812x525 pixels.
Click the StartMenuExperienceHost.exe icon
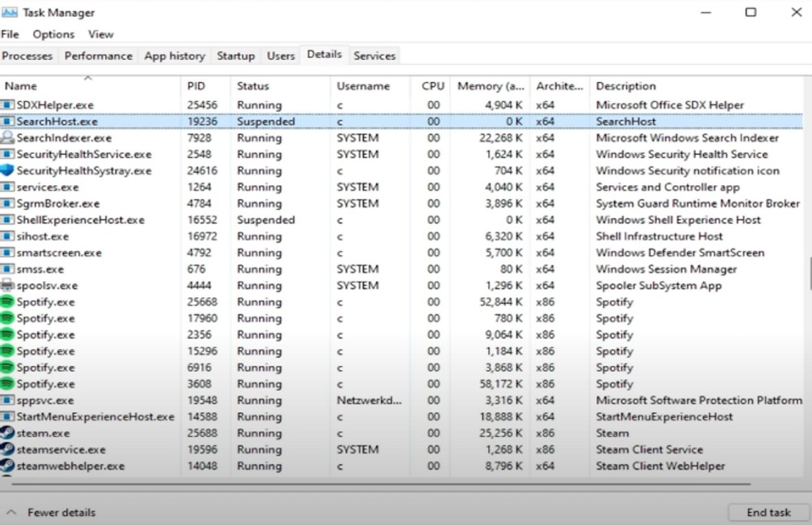tap(7, 417)
